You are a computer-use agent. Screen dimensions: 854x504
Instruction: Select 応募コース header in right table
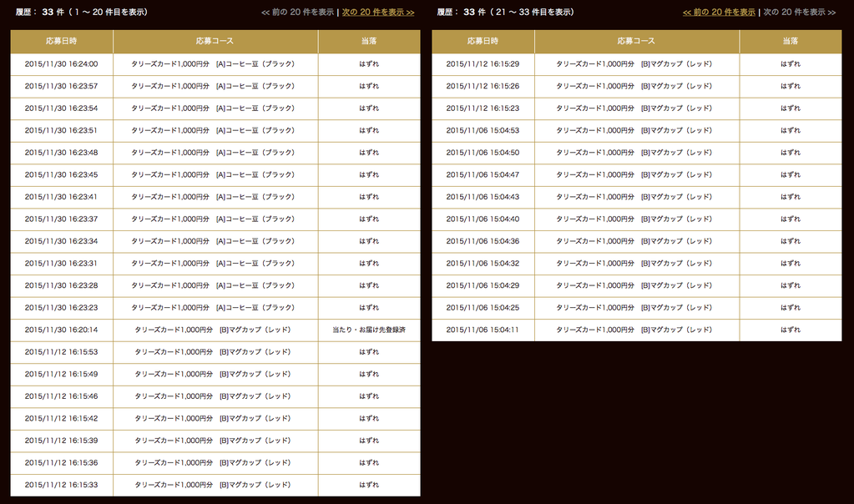point(637,42)
